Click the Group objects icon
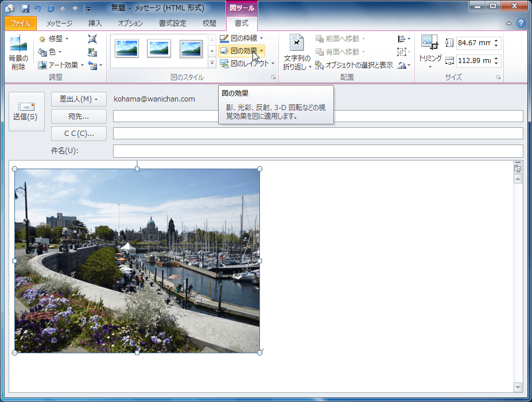 tap(404, 52)
